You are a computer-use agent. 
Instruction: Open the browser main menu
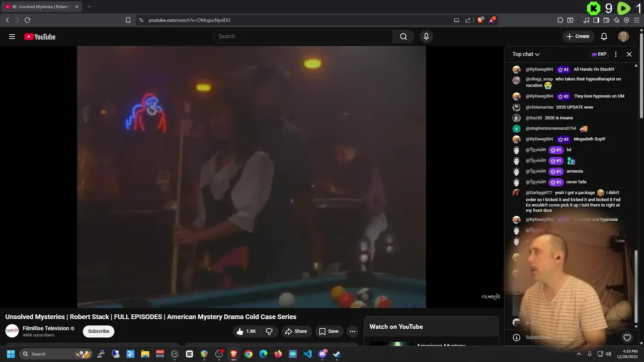(x=636, y=20)
